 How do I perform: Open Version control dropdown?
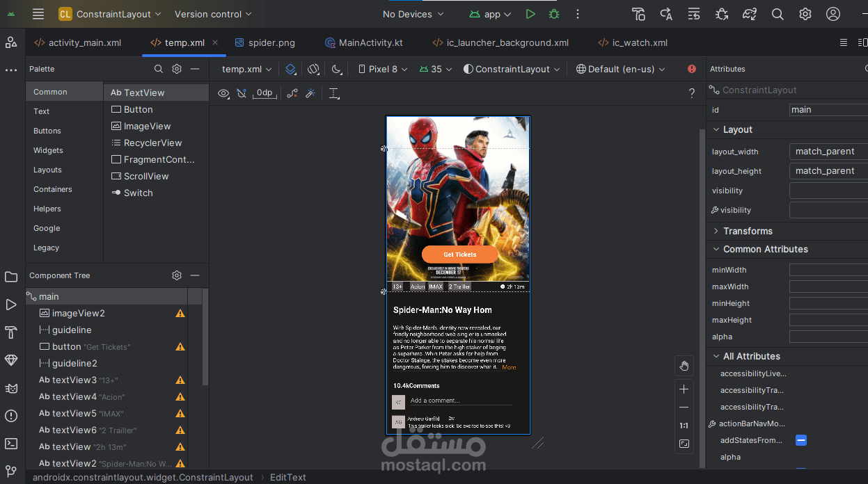pyautogui.click(x=213, y=14)
